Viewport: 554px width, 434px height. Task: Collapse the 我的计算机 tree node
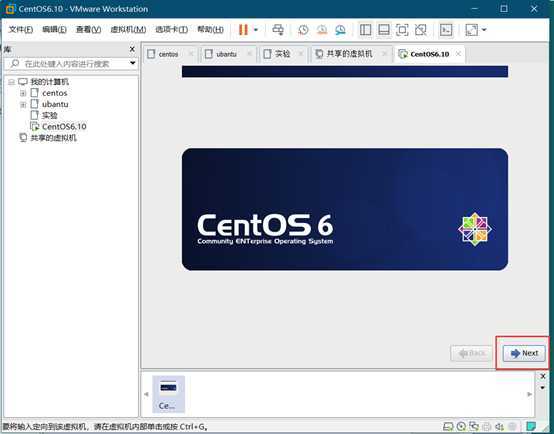tap(11, 82)
